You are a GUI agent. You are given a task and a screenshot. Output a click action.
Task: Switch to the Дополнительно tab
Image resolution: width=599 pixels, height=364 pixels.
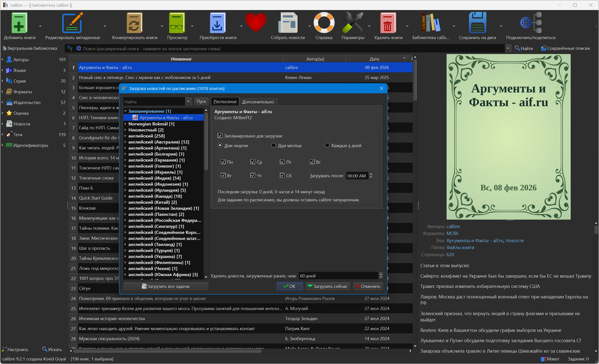[258, 102]
